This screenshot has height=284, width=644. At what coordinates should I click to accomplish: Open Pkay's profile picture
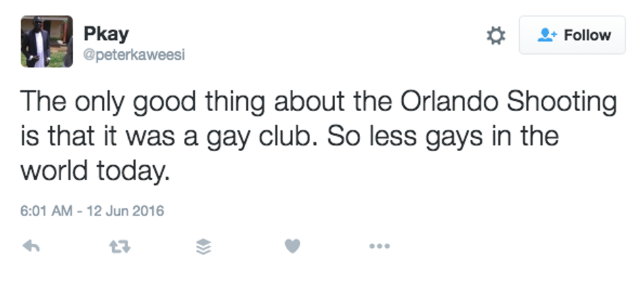coord(46,41)
